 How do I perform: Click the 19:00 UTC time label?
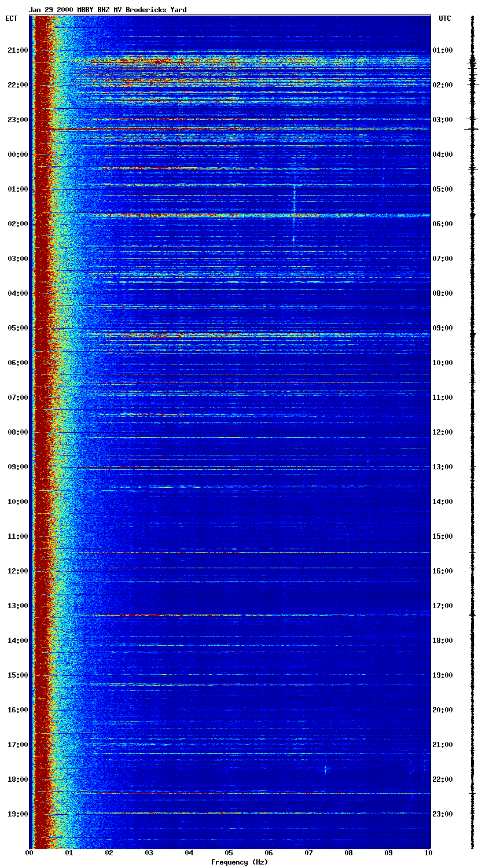(x=443, y=675)
